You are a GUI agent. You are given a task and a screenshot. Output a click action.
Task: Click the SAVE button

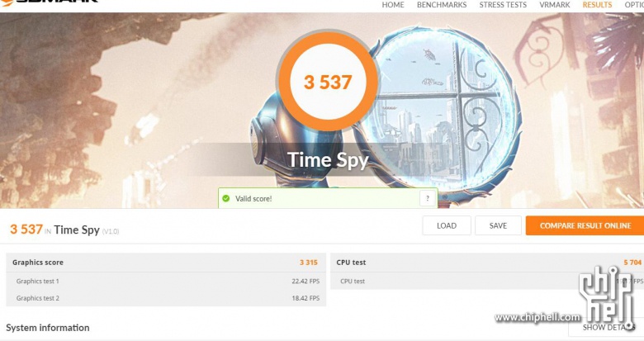(498, 225)
